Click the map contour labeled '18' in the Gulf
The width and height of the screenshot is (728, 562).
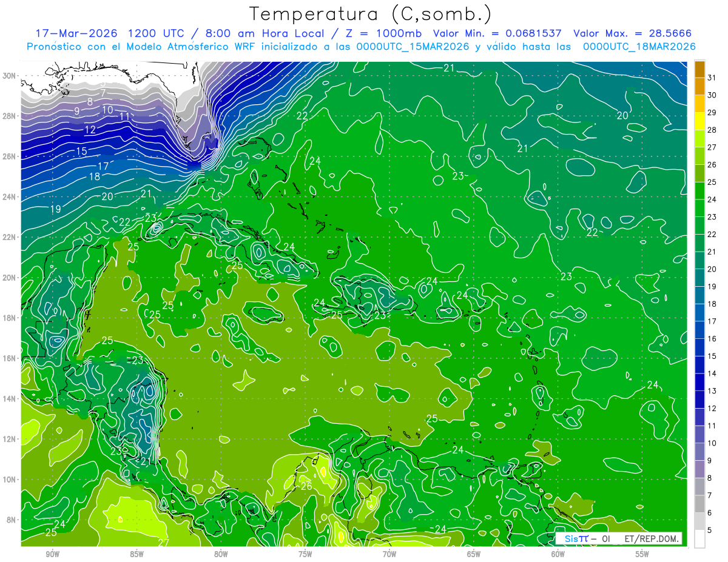95,176
